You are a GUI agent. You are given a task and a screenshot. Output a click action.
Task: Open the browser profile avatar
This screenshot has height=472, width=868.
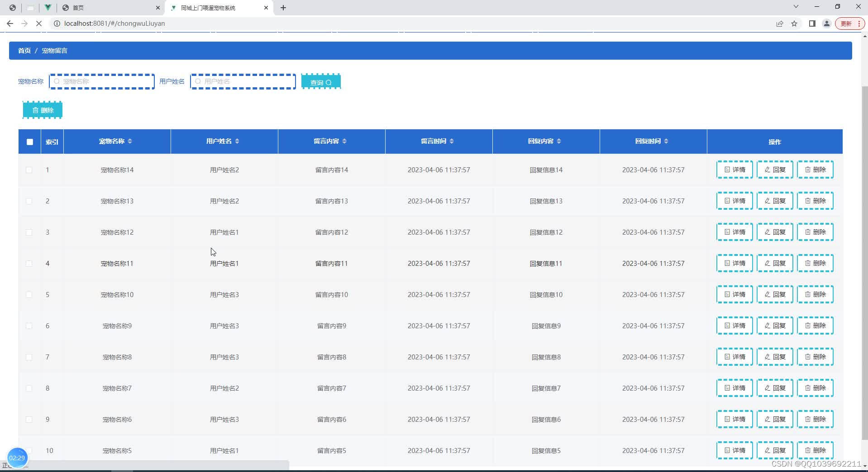tap(827, 24)
